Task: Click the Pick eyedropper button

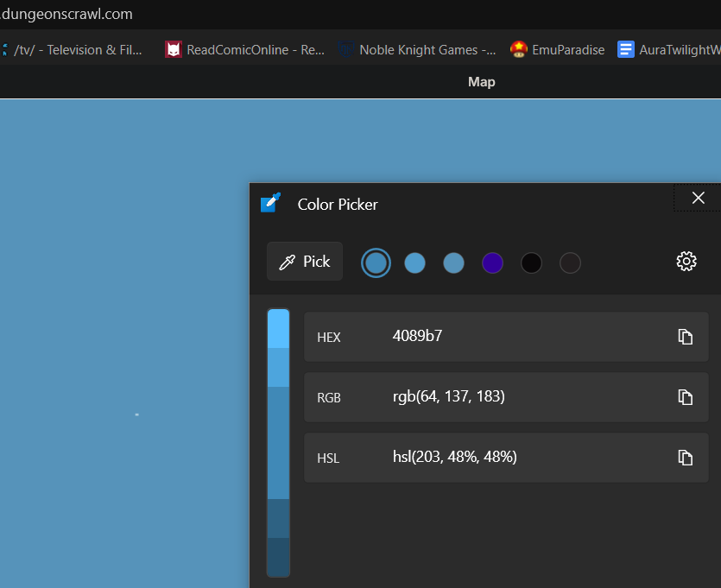Action: click(305, 262)
